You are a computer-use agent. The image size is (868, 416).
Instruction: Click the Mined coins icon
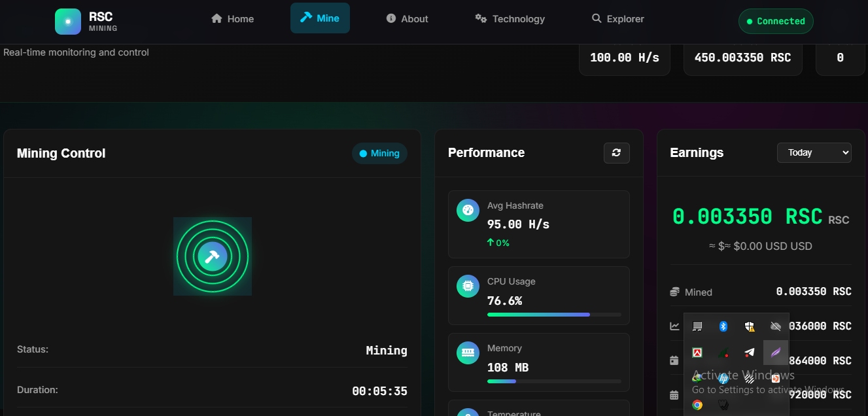pos(674,292)
